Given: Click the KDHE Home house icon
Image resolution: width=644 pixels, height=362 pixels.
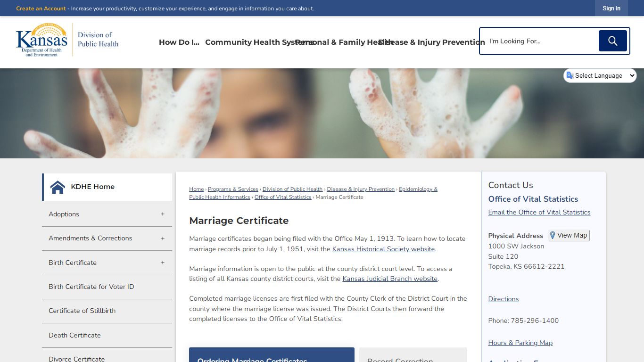Looking at the screenshot, I should (58, 187).
